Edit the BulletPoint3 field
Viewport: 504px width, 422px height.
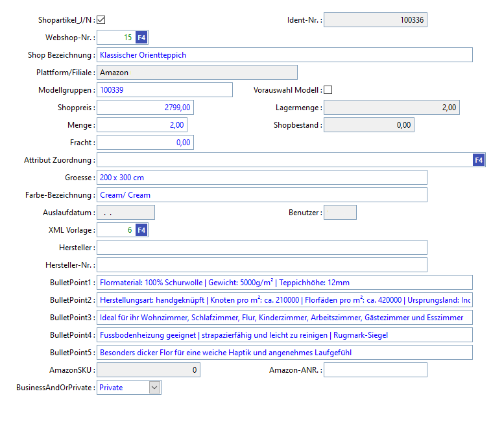285,318
